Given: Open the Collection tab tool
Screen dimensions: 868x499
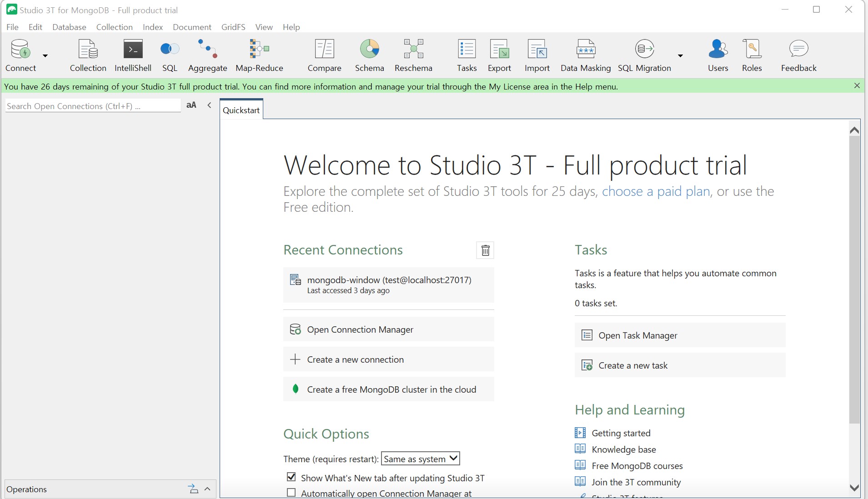Looking at the screenshot, I should pos(88,55).
